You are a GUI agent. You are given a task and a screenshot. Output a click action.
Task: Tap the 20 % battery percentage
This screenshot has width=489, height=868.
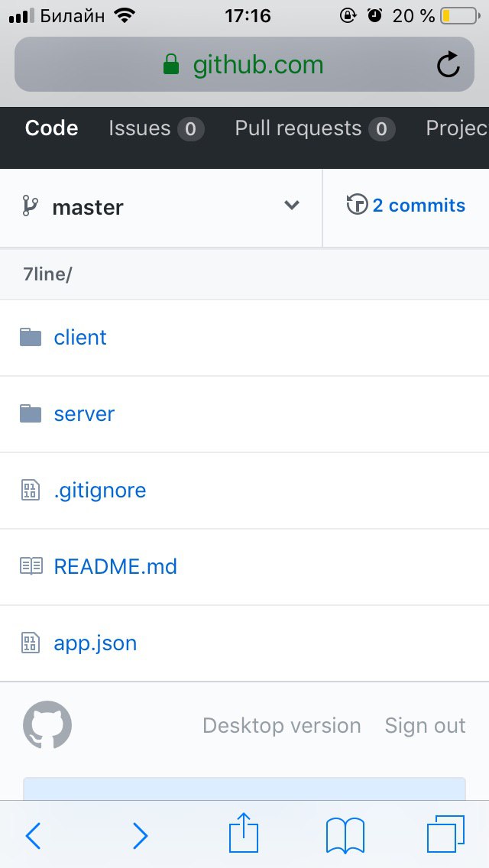click(413, 15)
